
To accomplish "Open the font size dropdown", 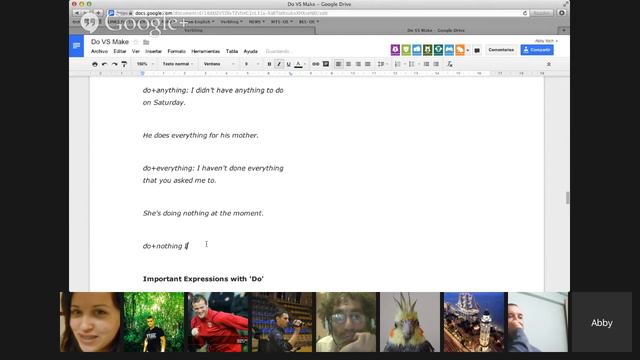I will 251,64.
